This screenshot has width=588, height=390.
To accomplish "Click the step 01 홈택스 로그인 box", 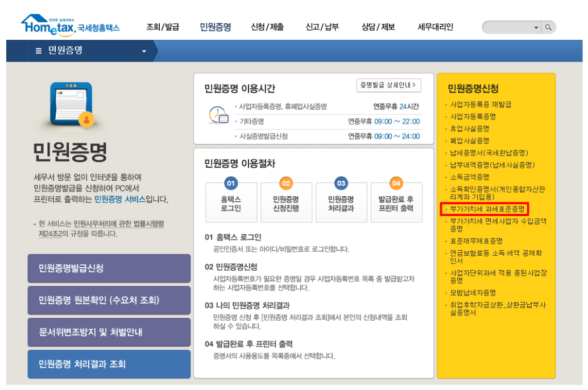I will (x=231, y=202).
